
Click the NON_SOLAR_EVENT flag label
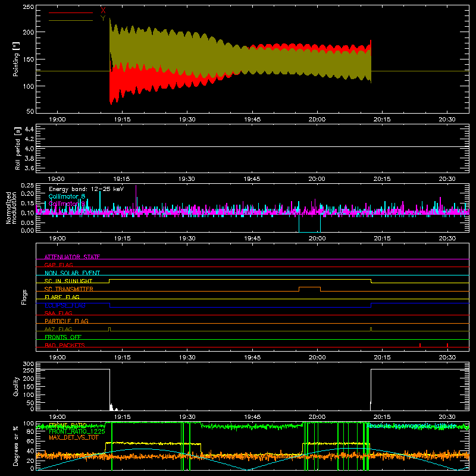point(72,273)
